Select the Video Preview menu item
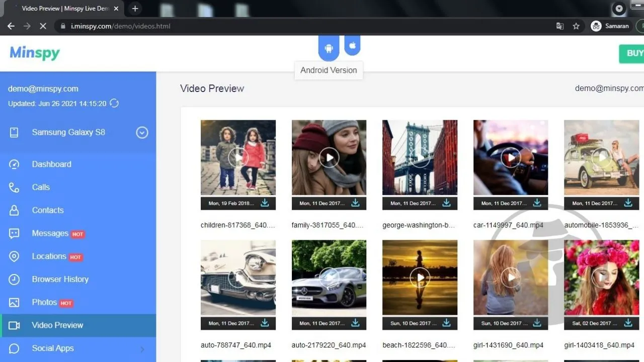This screenshot has width=644, height=362. (78, 325)
